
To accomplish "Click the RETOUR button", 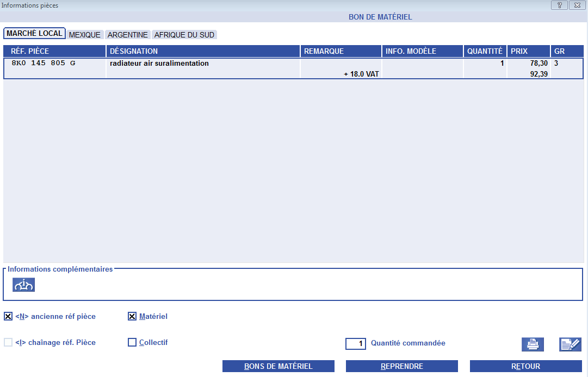I will pos(525,366).
